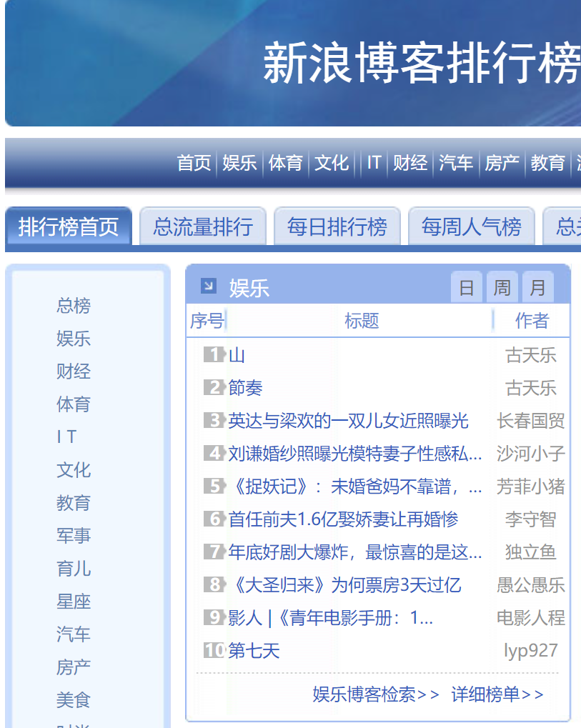
Task: Open the 每周人气榜 tab
Action: tap(472, 226)
